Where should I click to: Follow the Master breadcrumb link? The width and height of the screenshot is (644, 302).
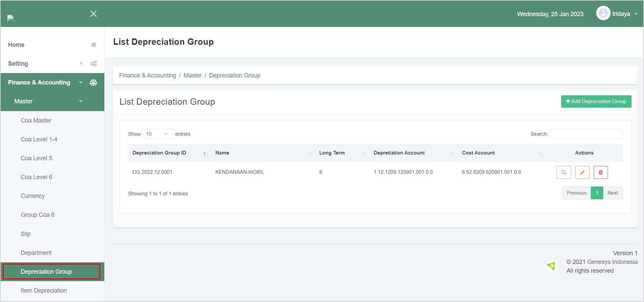pyautogui.click(x=193, y=75)
